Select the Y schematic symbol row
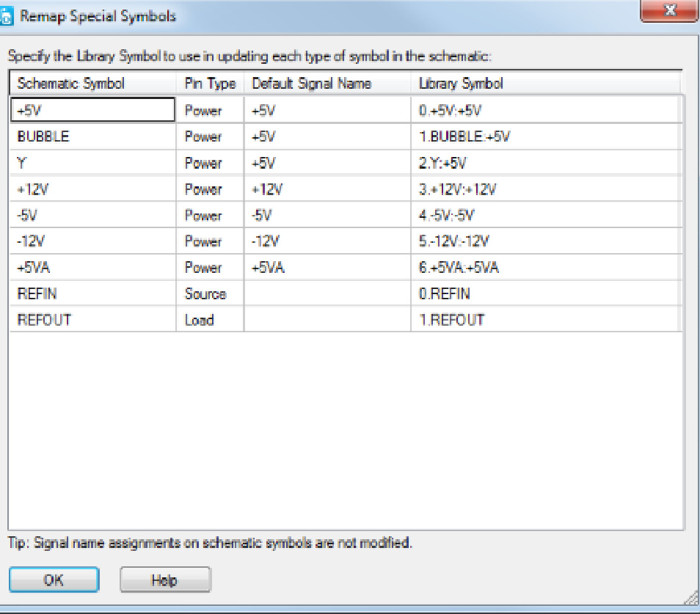This screenshot has width=700, height=614. click(92, 163)
